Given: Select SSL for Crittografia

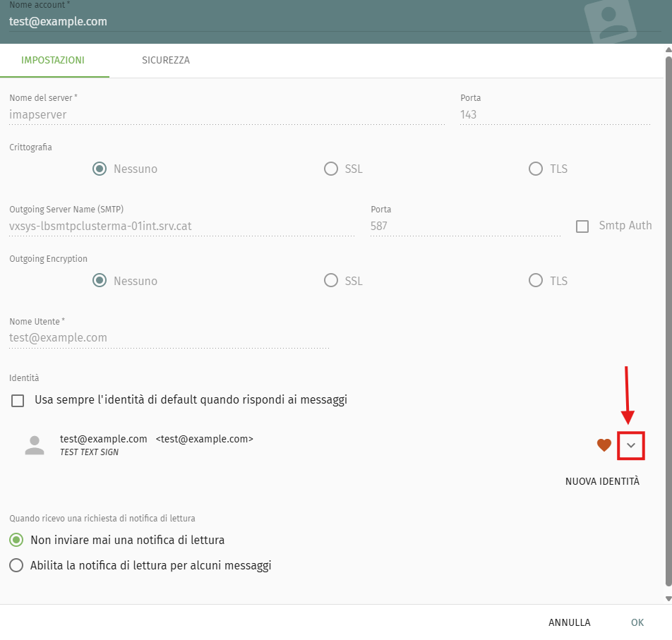Looking at the screenshot, I should (x=331, y=169).
